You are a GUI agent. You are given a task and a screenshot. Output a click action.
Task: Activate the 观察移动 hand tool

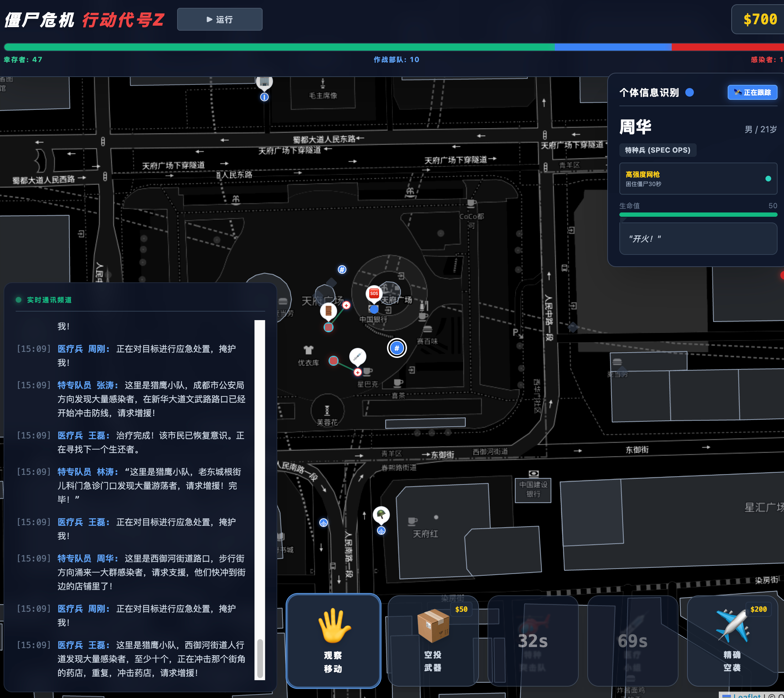point(333,641)
